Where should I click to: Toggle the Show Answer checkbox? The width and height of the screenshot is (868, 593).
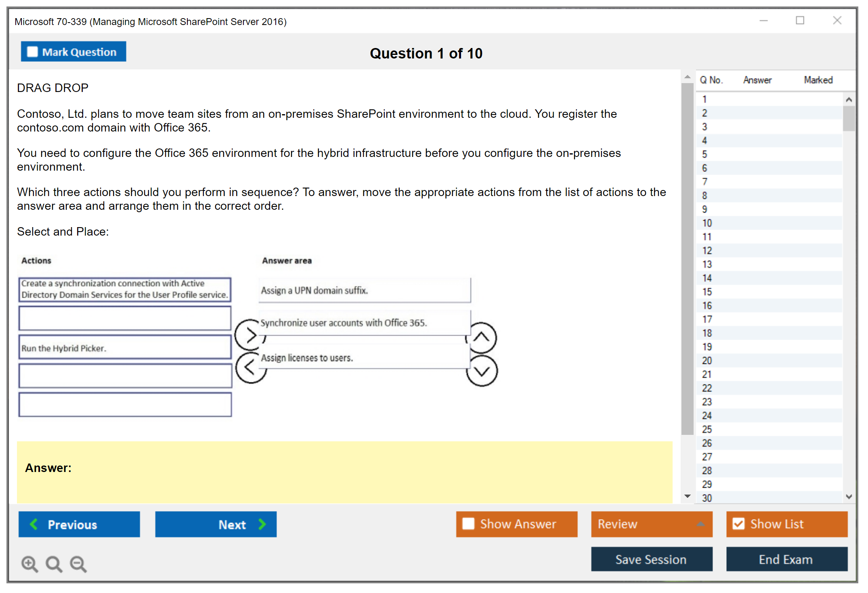468,524
